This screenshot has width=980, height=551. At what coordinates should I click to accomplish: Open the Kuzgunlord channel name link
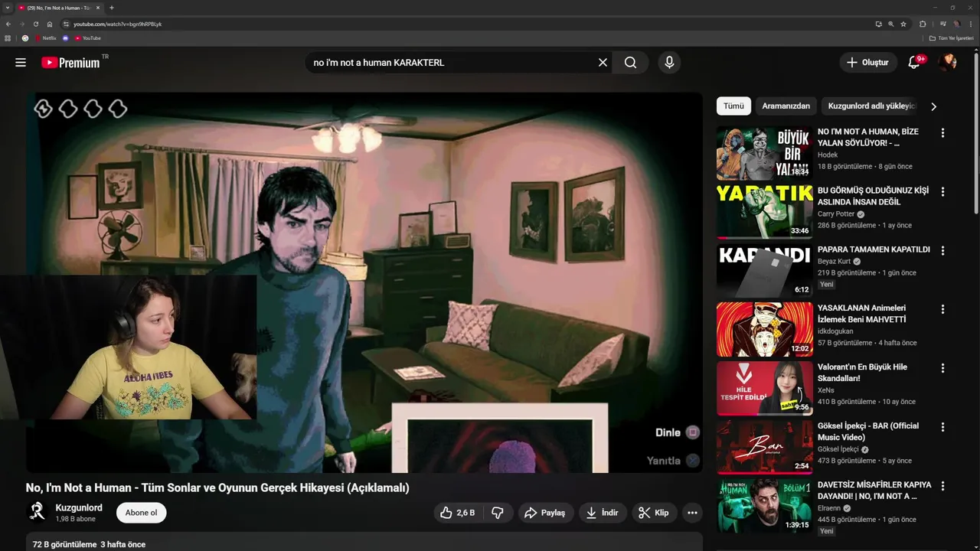(x=79, y=507)
